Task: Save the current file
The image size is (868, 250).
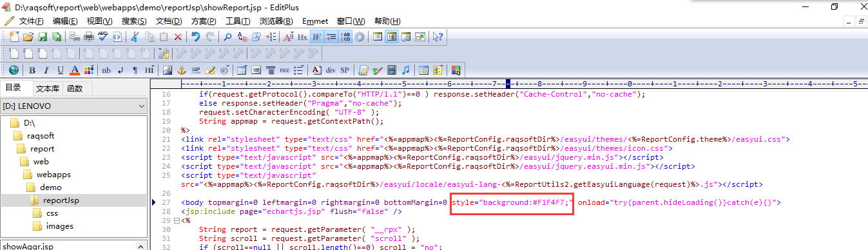Action: (x=43, y=37)
